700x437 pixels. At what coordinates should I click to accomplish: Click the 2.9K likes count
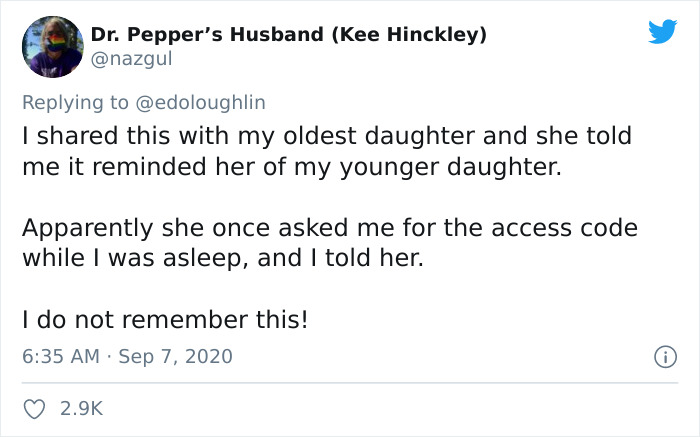point(81,408)
